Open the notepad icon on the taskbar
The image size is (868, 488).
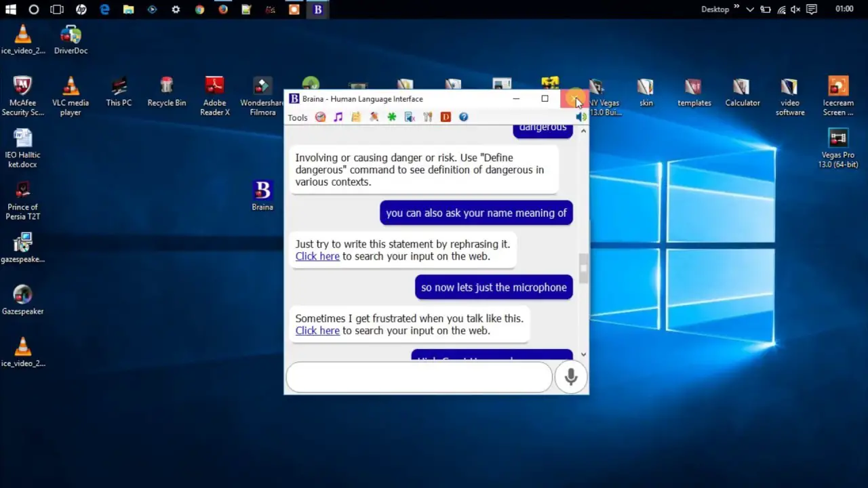pyautogui.click(x=247, y=9)
